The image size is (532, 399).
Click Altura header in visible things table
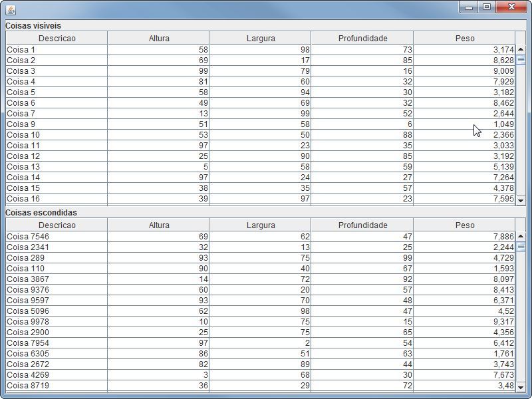click(x=158, y=38)
